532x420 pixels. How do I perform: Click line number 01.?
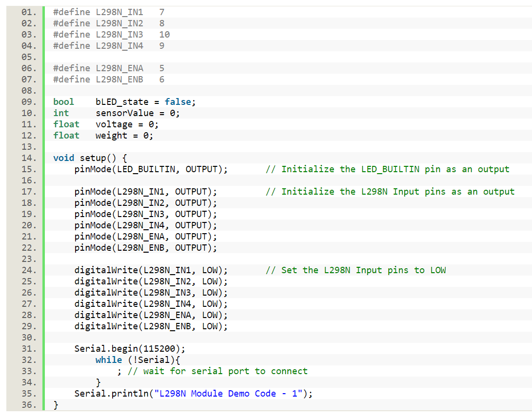coord(29,12)
